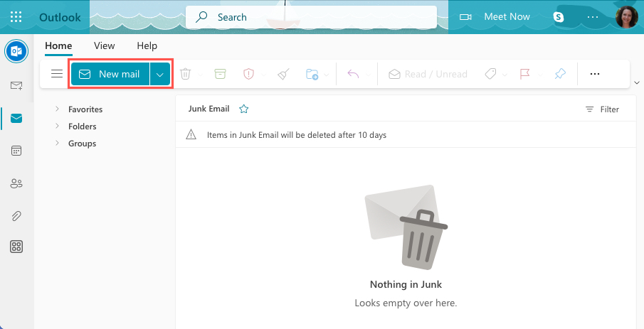Toggle the navigation pane hamburger
The image size is (644, 329).
[57, 74]
